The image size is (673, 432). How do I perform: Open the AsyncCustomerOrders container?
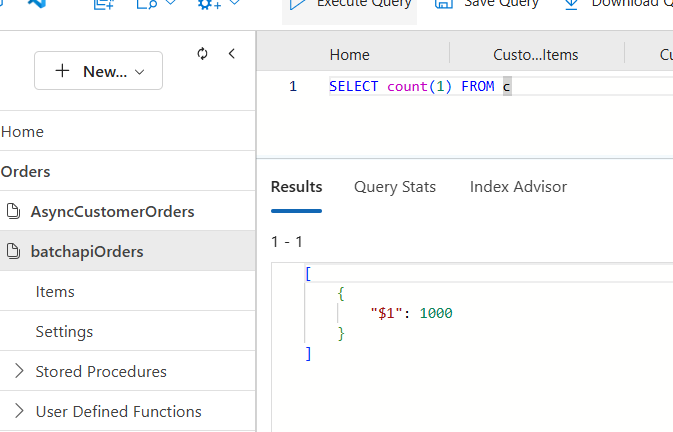127,211
